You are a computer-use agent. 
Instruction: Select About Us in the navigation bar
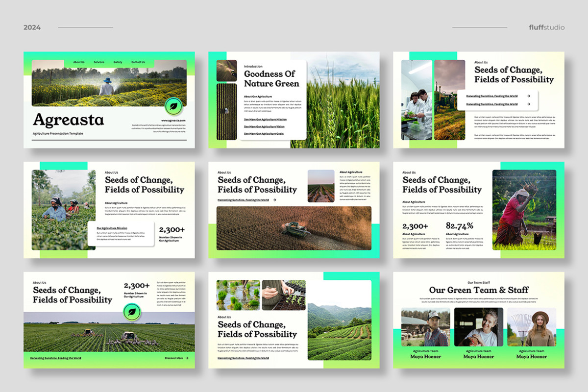click(x=79, y=62)
